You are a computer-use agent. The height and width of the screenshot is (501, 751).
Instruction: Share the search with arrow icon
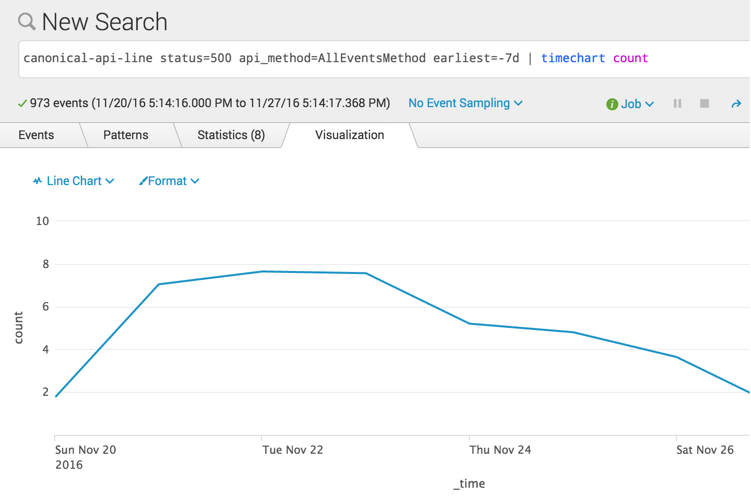736,103
